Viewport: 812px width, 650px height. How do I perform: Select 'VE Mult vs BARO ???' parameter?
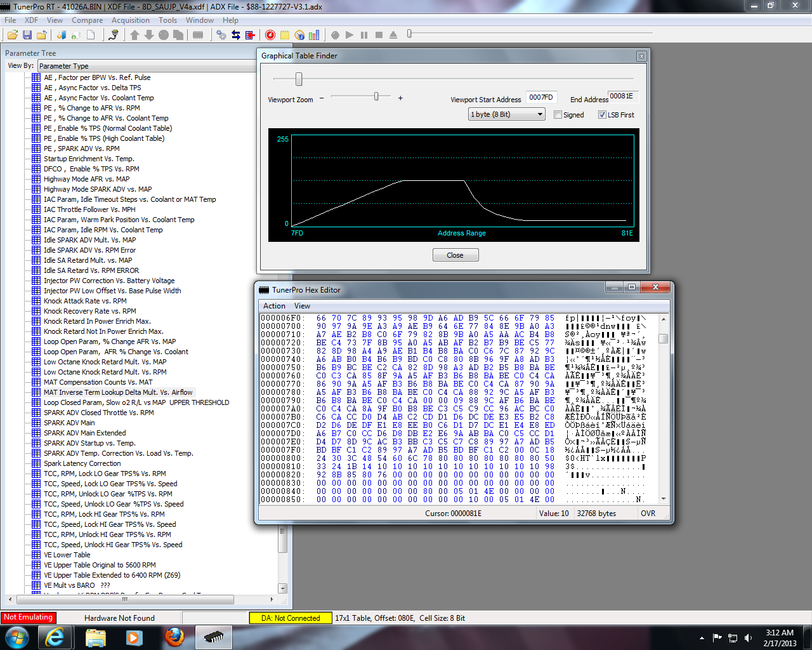(x=77, y=585)
